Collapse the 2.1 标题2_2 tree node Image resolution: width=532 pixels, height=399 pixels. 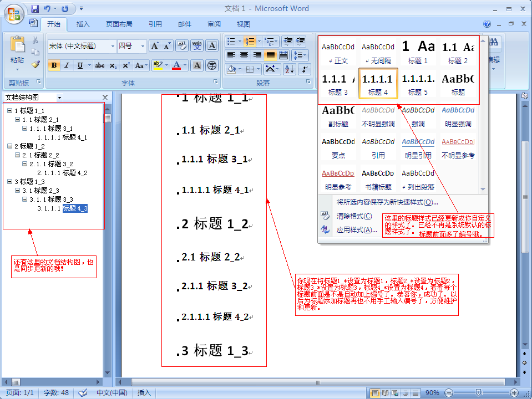(x=17, y=155)
